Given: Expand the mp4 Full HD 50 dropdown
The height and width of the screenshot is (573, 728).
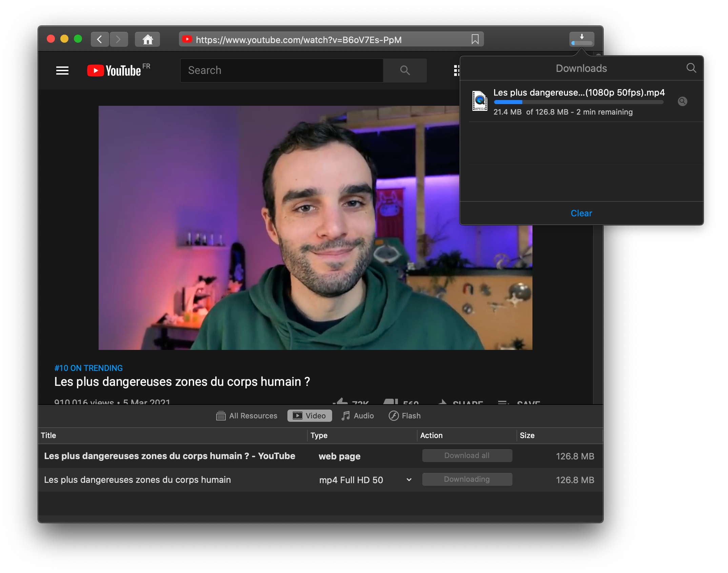Looking at the screenshot, I should 409,480.
